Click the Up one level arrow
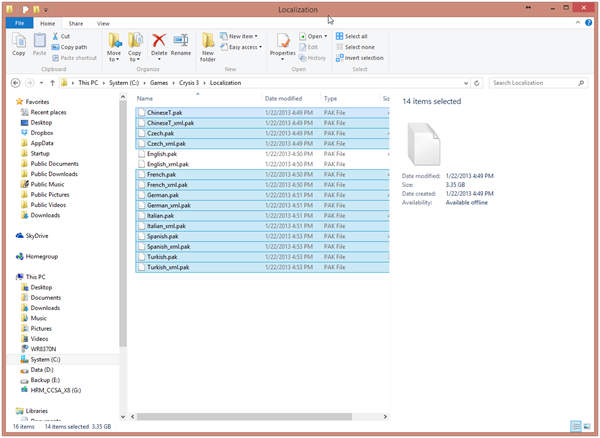600x438 pixels. [52, 83]
